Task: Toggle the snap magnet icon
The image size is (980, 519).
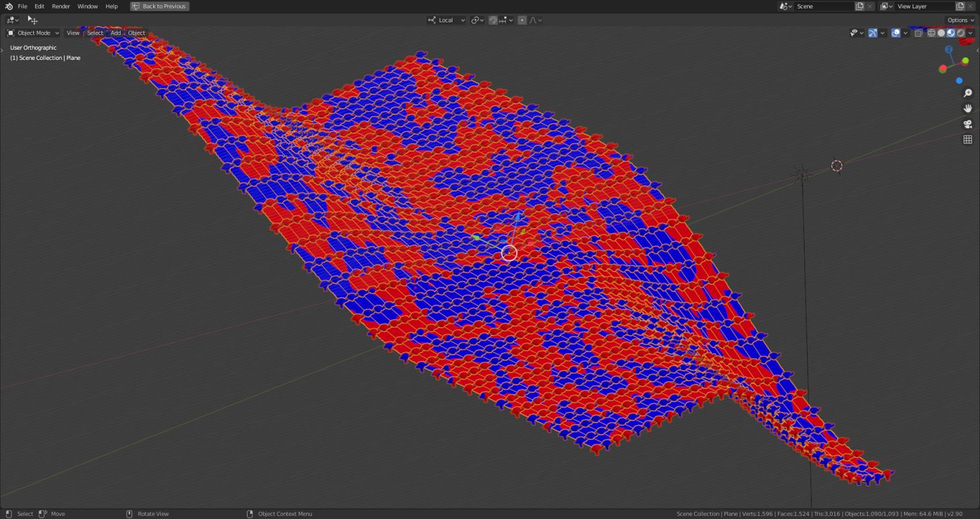Action: [493, 20]
